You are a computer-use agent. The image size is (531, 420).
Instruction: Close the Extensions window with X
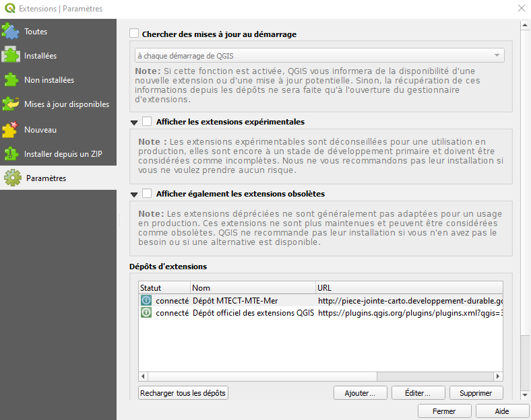pos(522,8)
